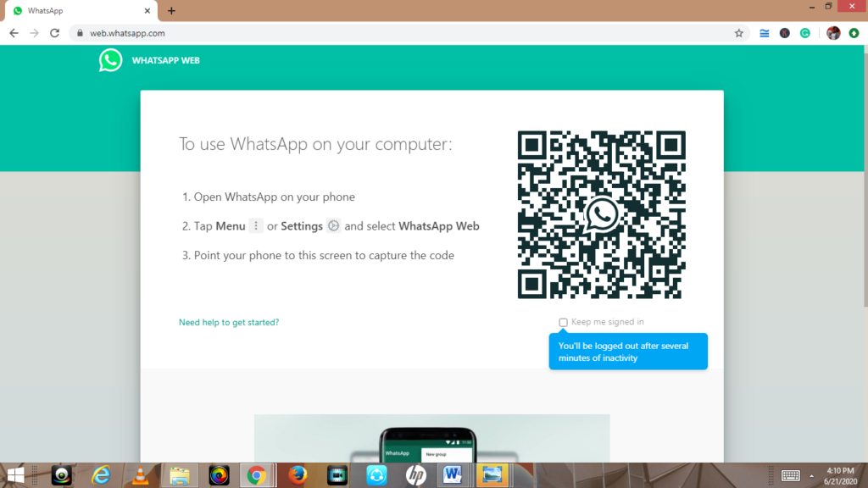Open the Windows Start menu
The image size is (868, 488).
pyautogui.click(x=15, y=475)
